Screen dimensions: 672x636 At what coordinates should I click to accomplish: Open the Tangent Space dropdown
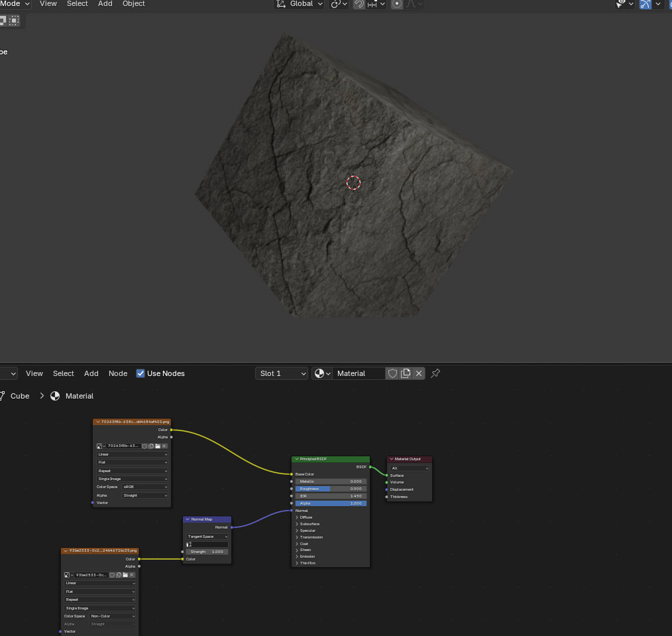(207, 537)
